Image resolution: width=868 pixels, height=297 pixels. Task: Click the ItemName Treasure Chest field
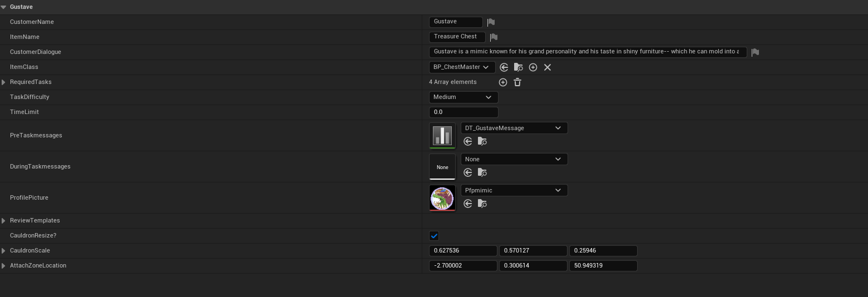pos(457,37)
